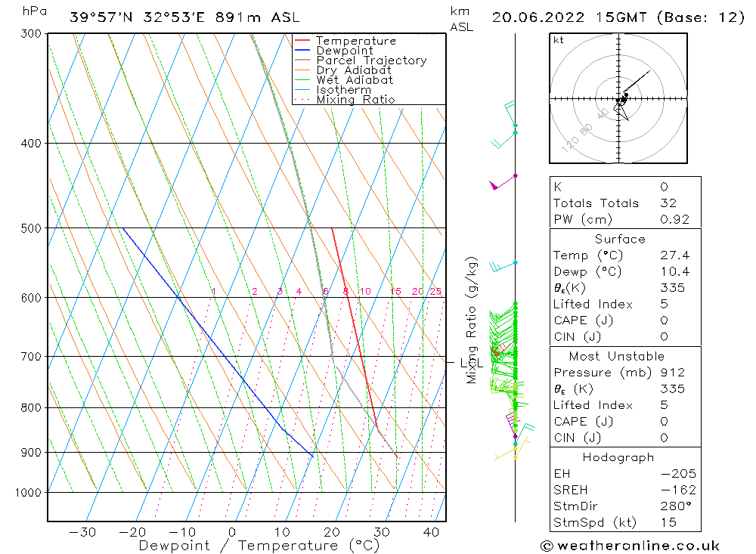The width and height of the screenshot is (756, 554).
Task: Click the hodograph circular wind plot
Action: coord(618,98)
